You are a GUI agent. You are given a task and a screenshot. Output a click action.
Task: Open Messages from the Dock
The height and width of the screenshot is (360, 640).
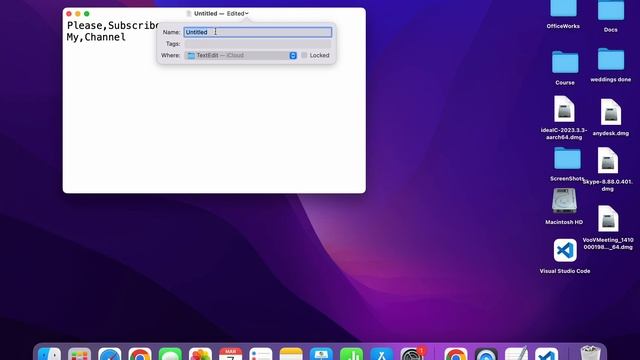point(170,353)
